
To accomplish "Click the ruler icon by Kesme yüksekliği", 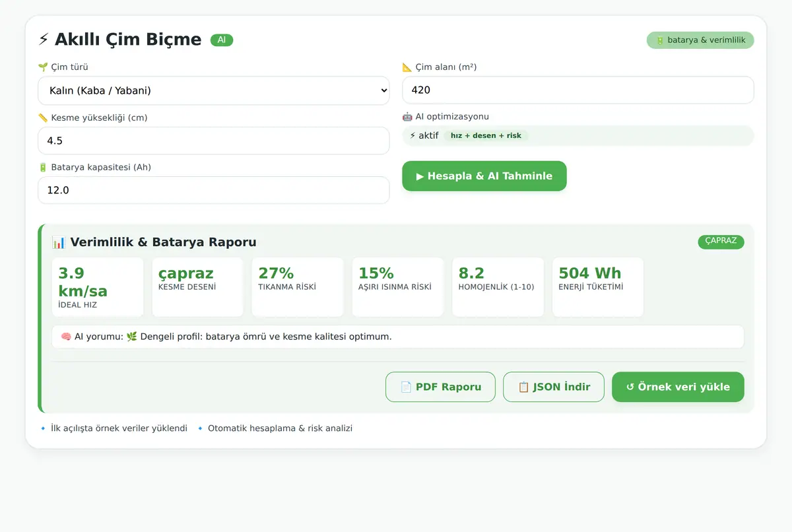I will tap(43, 118).
